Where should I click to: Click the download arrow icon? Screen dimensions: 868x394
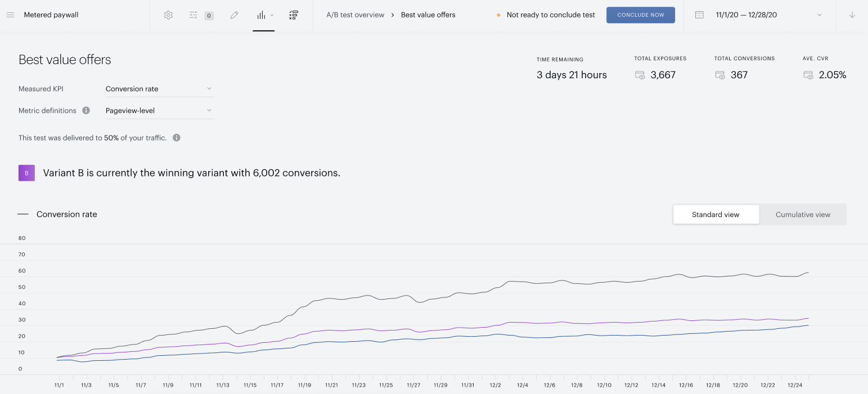[x=852, y=15]
